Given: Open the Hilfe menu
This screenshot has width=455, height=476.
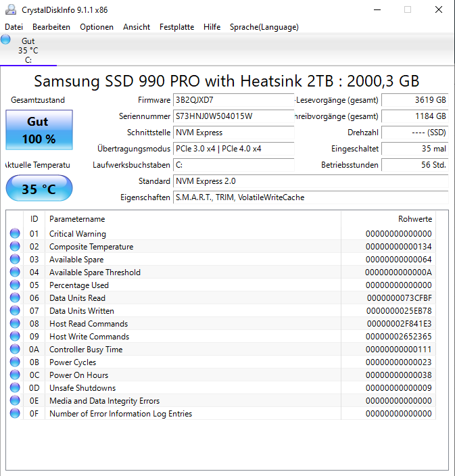Looking at the screenshot, I should 212,27.
